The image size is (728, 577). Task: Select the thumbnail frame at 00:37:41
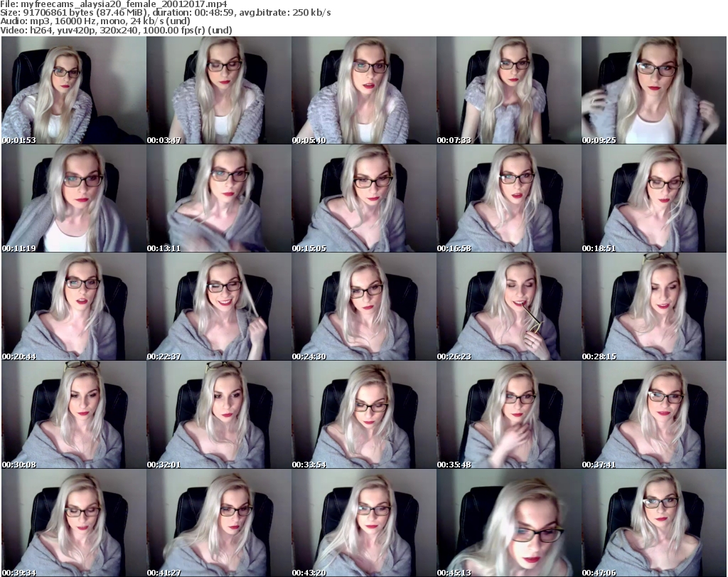653,415
